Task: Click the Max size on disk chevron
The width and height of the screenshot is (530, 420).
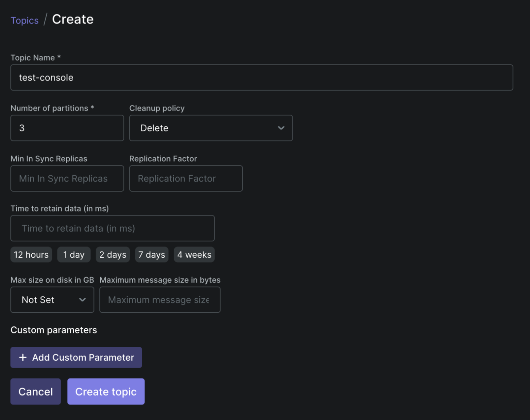Action: pos(82,300)
